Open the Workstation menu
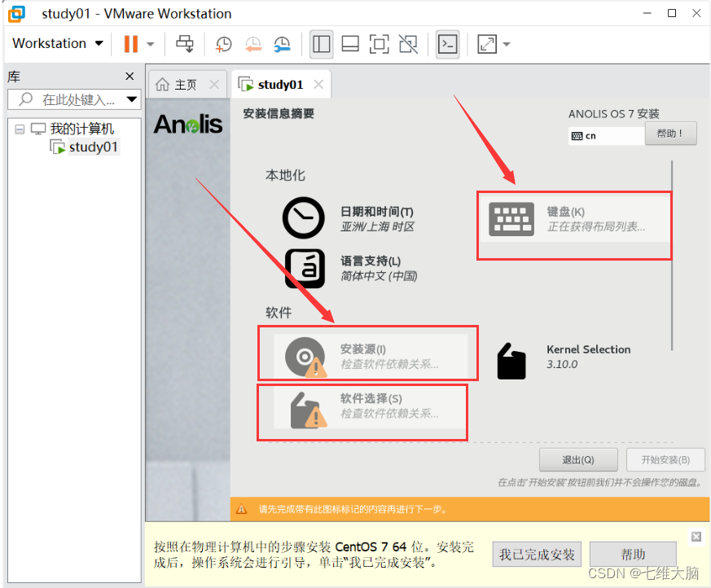The width and height of the screenshot is (711, 588). [58, 43]
